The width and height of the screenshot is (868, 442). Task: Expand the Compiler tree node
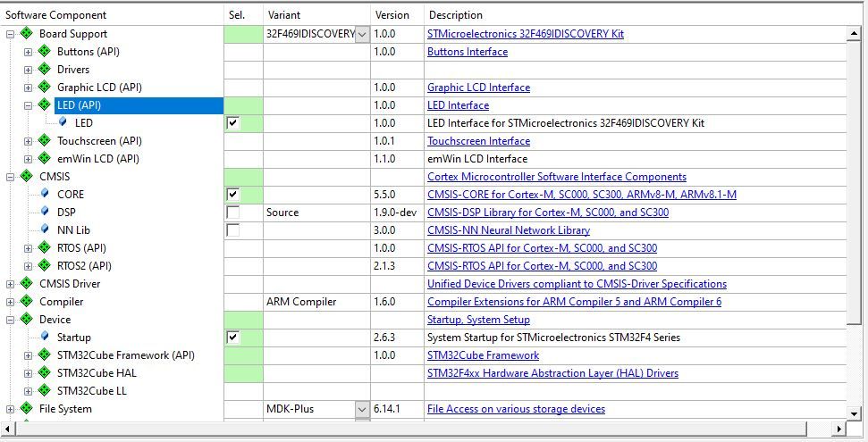(10, 302)
